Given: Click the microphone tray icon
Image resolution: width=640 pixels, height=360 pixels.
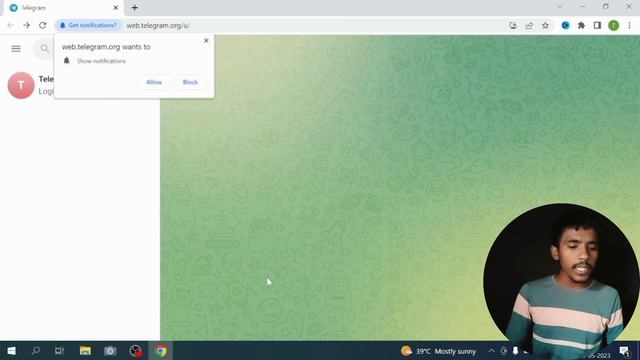Looking at the screenshot, I should click(516, 351).
